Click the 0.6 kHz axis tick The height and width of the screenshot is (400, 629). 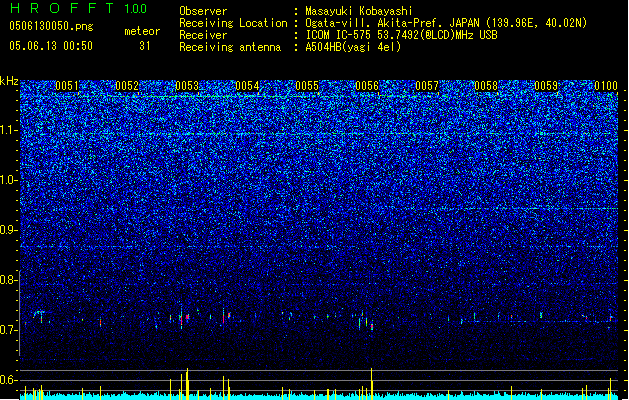click(x=9, y=380)
